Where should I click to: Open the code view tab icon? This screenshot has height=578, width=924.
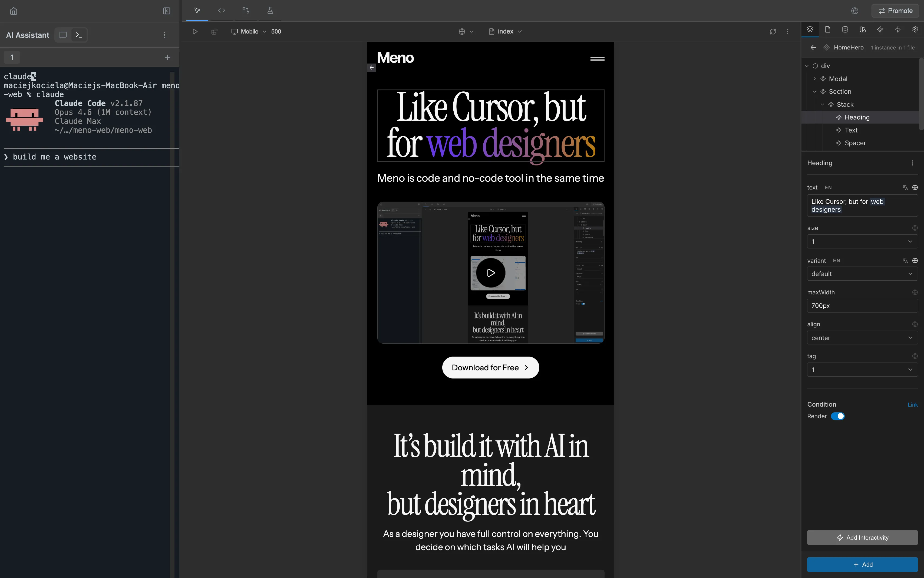coord(222,10)
